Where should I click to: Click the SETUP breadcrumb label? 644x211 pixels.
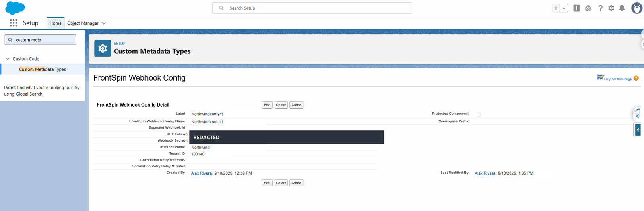[120, 44]
